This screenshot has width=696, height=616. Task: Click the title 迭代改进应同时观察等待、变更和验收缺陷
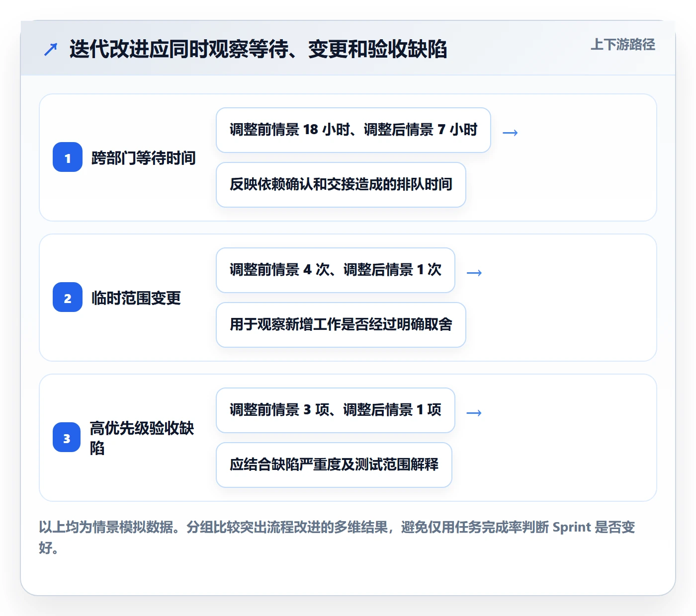pyautogui.click(x=259, y=49)
